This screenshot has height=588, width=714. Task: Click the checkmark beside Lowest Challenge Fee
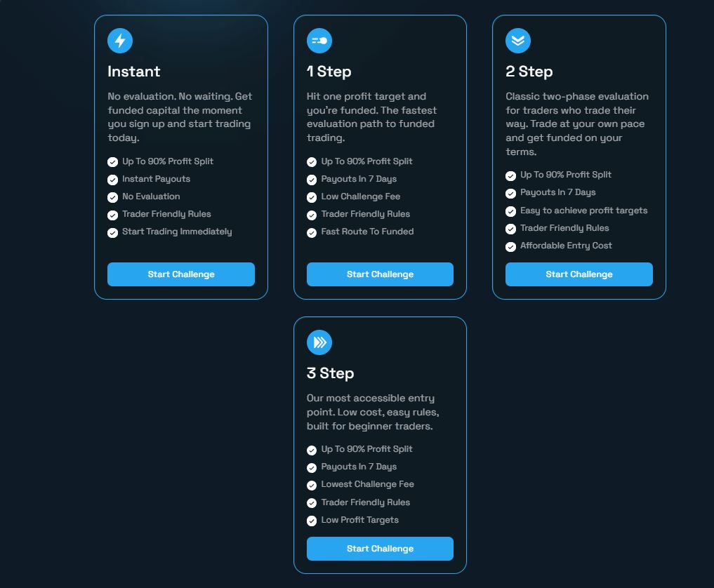click(312, 486)
